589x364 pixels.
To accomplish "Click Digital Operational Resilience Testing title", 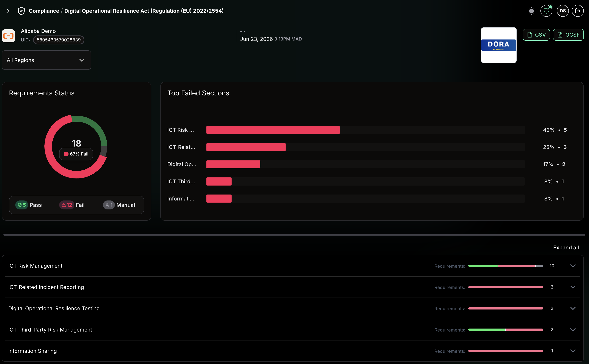I will [54, 308].
